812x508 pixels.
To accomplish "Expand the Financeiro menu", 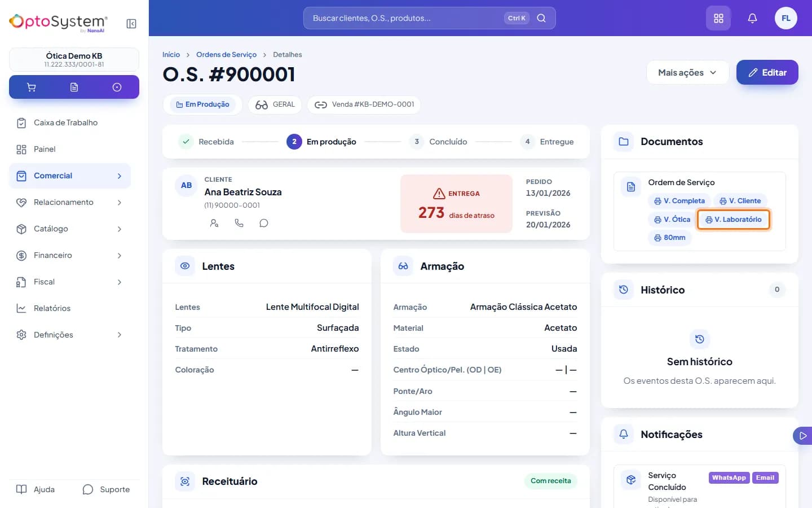I will coord(70,255).
